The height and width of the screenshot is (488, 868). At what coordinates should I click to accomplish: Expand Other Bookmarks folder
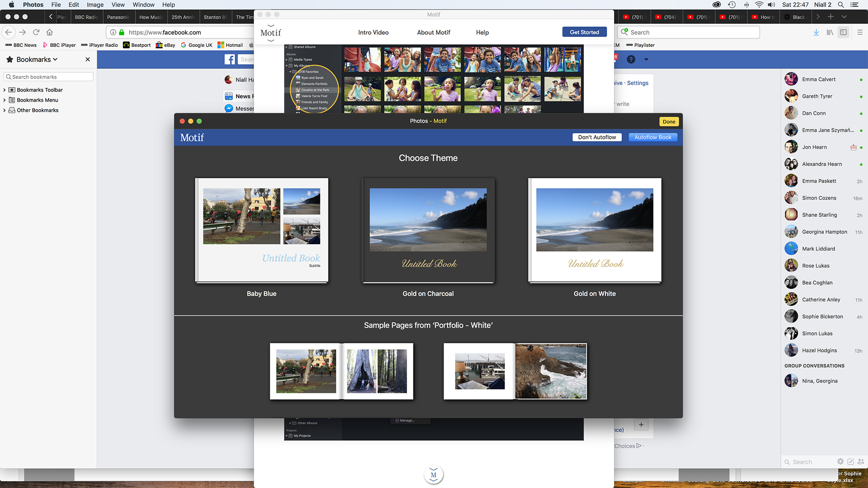click(x=4, y=110)
